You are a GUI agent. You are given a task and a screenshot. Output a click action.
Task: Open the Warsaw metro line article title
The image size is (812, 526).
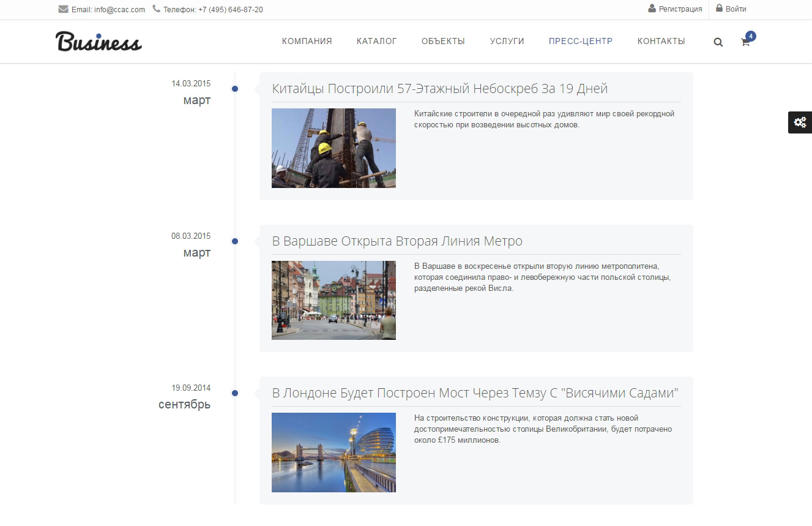(x=397, y=241)
